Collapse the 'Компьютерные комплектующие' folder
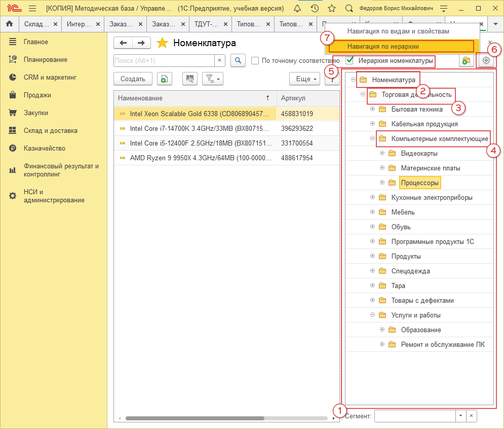The width and height of the screenshot is (504, 429). click(x=372, y=138)
